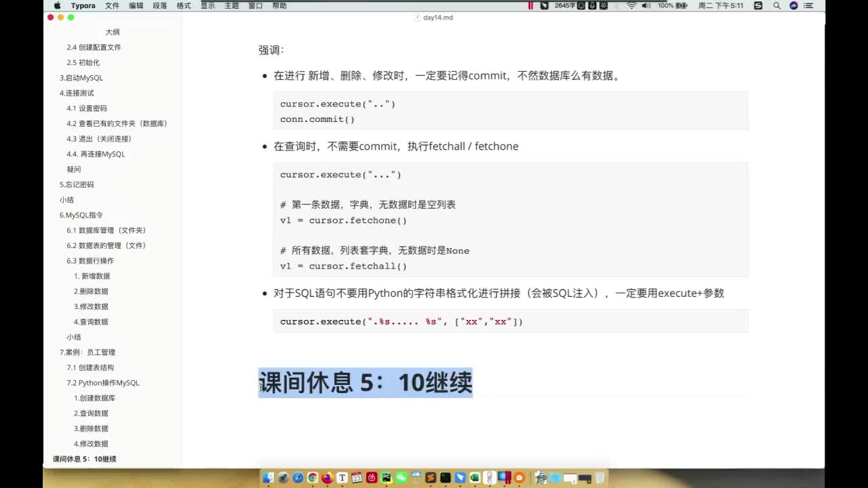Open the 格式 menu
868x488 pixels.
(x=184, y=5)
